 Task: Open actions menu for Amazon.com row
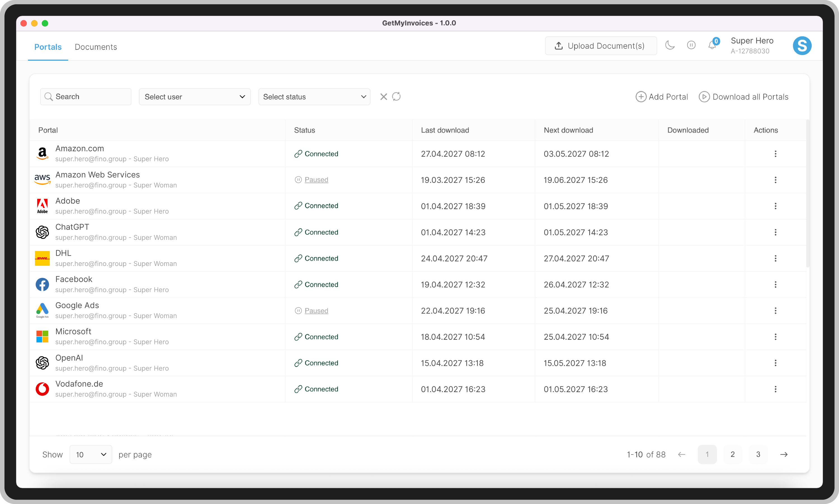[x=775, y=154]
